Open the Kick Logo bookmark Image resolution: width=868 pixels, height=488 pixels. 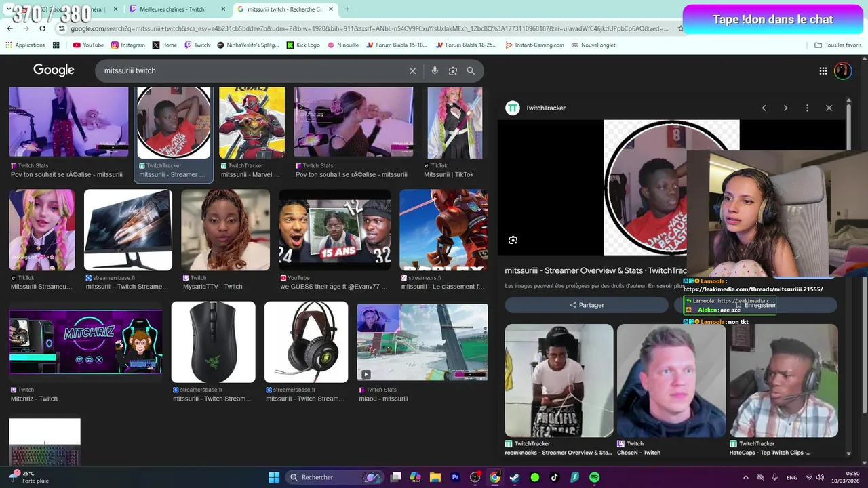[302, 45]
